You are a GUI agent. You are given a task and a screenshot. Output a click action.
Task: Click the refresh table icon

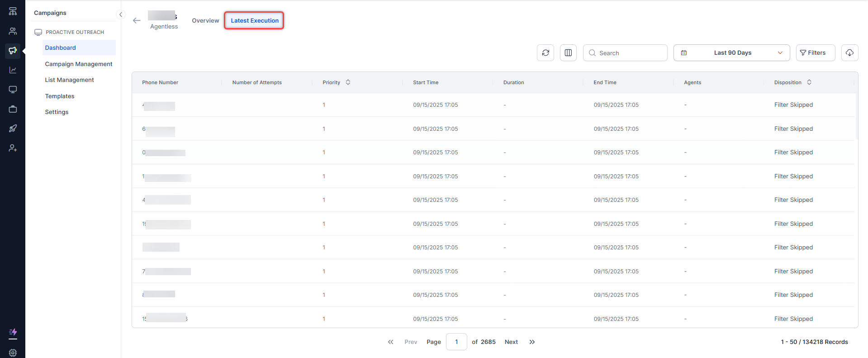pos(545,53)
